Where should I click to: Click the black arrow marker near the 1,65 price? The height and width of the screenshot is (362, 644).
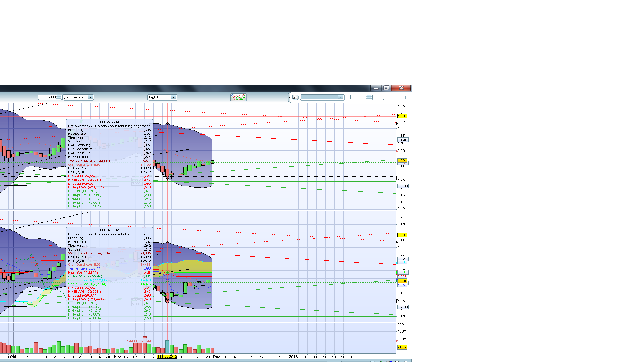click(x=396, y=123)
